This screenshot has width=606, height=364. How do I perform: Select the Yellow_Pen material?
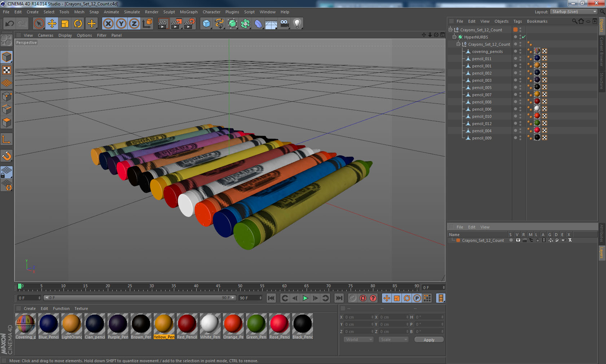pos(164,326)
